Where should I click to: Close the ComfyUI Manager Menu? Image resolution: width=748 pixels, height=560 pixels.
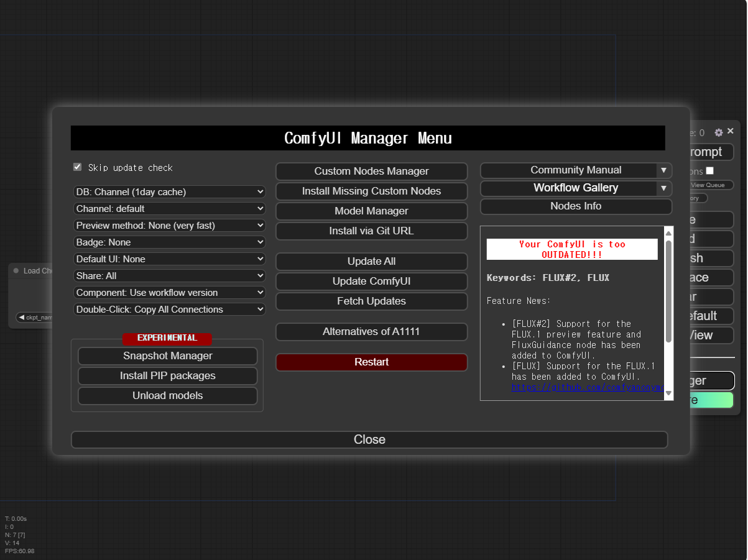click(x=369, y=440)
